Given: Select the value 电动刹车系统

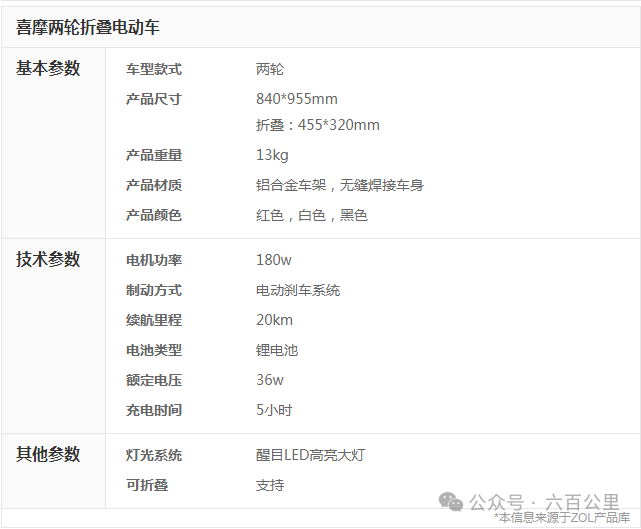Looking at the screenshot, I should [298, 290].
